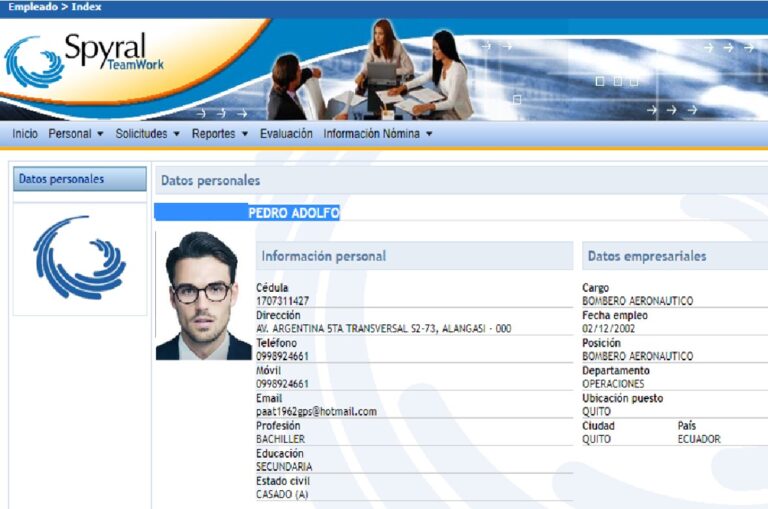Screen dimensions: 768x509
Task: Open the Inicio menu item
Action: point(25,133)
